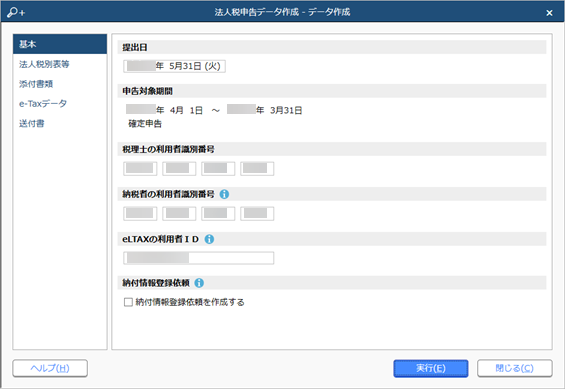Click the period end date 3月31日
The image size is (565, 389).
[x=286, y=110]
